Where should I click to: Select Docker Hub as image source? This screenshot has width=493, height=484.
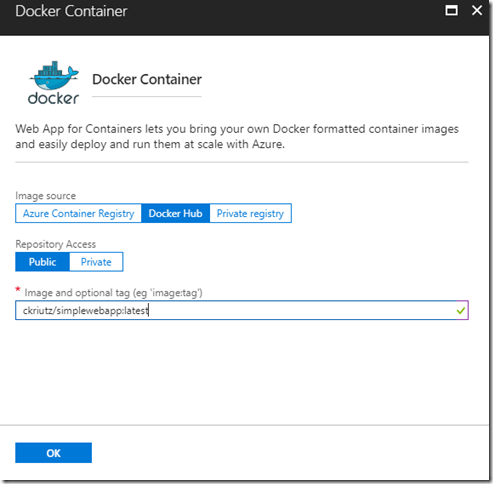pos(176,213)
